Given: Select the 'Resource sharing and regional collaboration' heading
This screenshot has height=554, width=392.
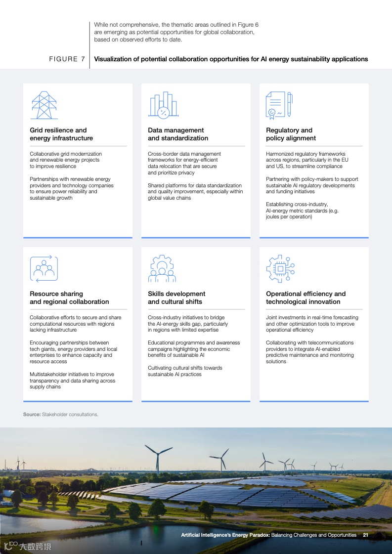Looking at the screenshot, I should (x=69, y=298).
